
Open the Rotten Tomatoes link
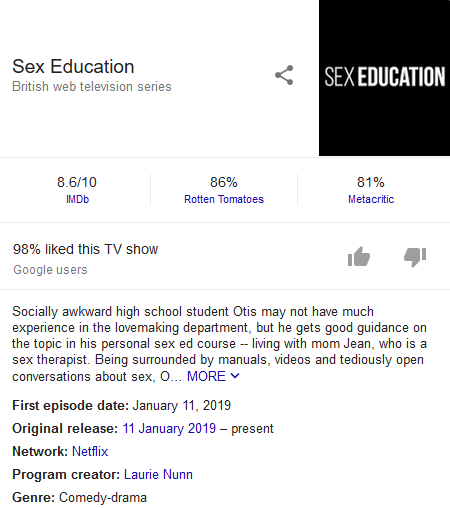pos(224,199)
